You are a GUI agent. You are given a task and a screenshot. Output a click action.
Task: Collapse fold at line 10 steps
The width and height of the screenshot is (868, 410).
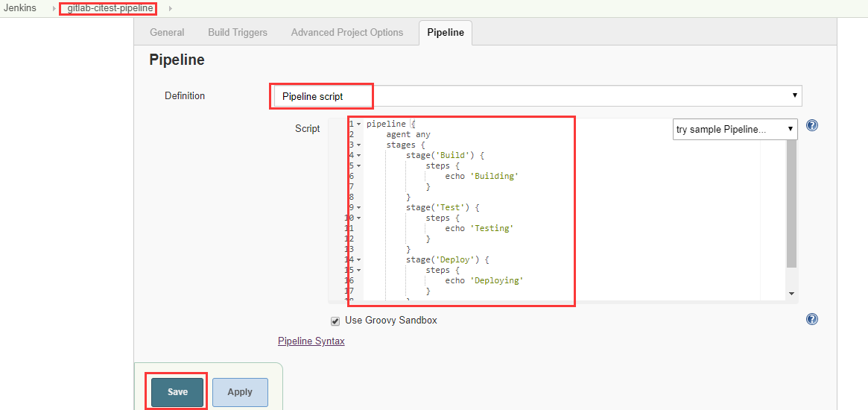358,218
